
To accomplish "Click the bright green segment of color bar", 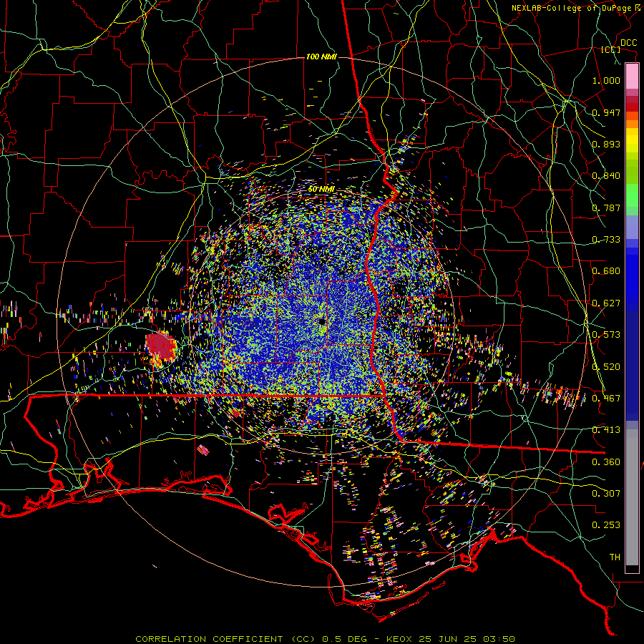I will (x=632, y=195).
